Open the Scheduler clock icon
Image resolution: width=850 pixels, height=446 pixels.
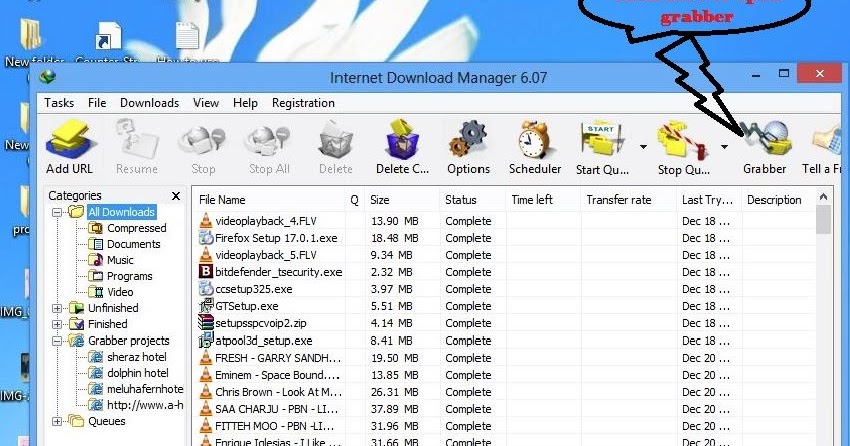pos(534,141)
